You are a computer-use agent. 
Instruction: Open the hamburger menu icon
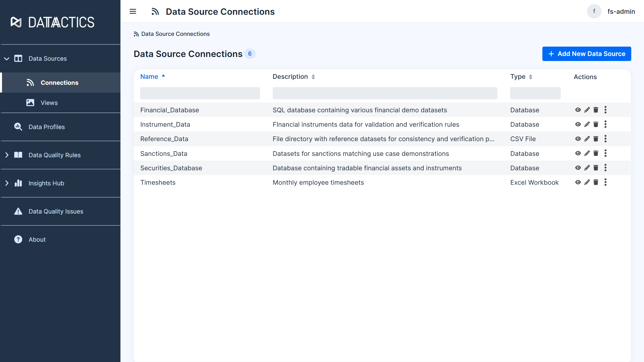click(x=133, y=11)
